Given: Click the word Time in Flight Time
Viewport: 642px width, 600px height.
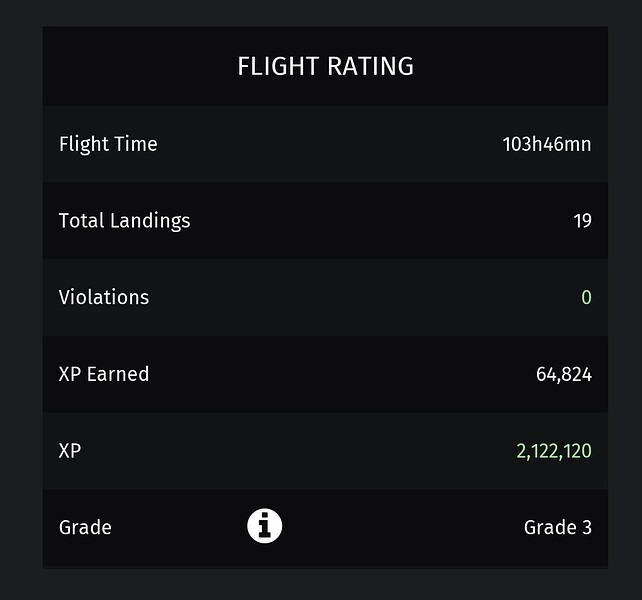Looking at the screenshot, I should pos(136,144).
